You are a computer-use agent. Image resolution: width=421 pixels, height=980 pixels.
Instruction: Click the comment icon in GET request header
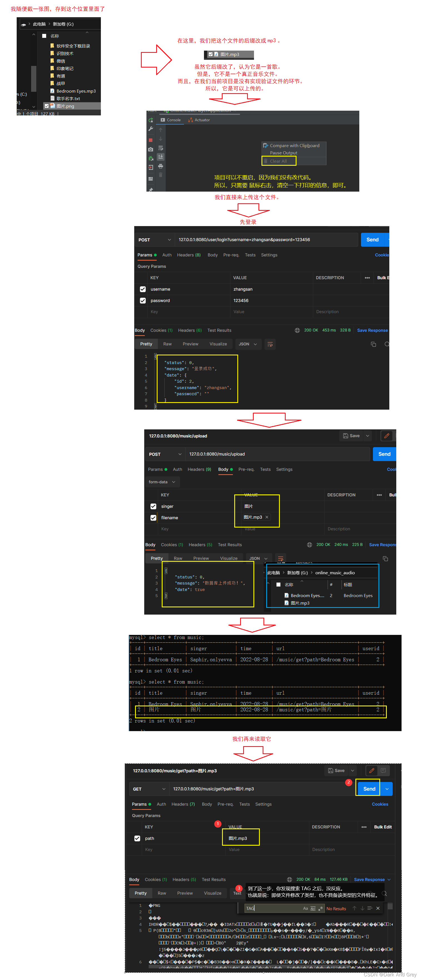tap(383, 771)
